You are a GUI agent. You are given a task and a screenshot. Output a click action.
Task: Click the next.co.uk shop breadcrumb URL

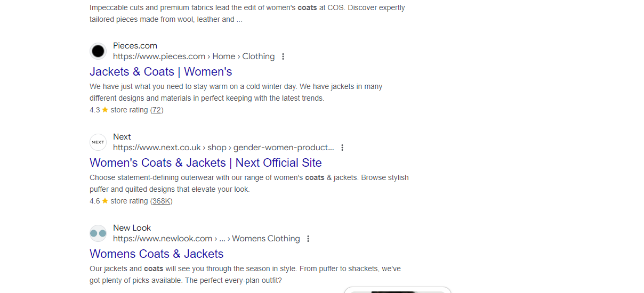click(x=223, y=148)
